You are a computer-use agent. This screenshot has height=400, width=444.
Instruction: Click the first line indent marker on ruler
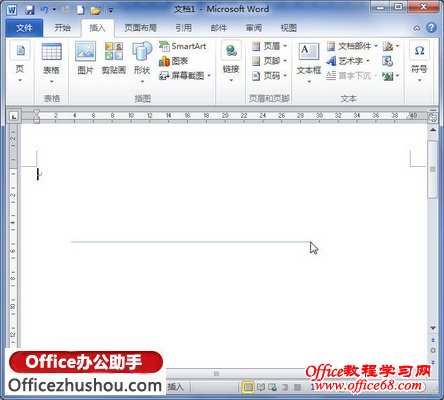pyautogui.click(x=36, y=112)
